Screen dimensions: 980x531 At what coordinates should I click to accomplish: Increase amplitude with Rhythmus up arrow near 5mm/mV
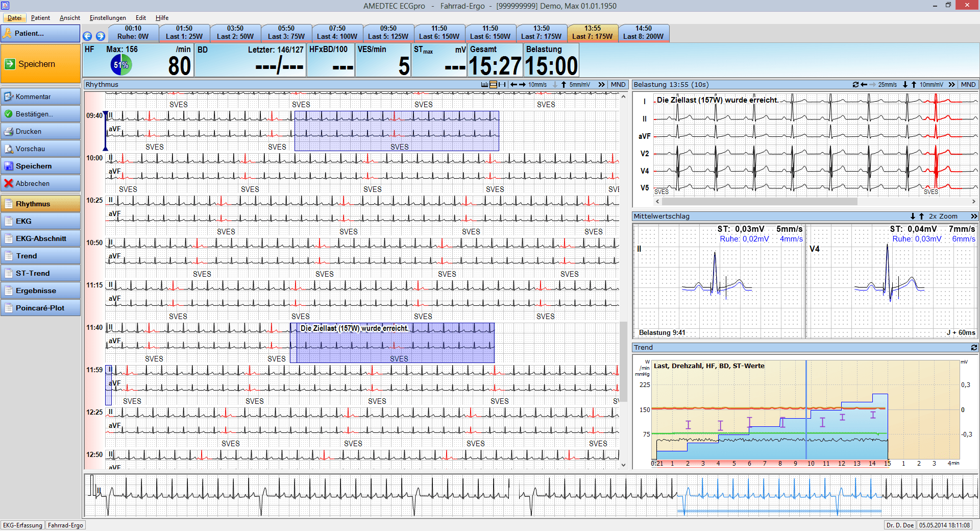tap(563, 85)
